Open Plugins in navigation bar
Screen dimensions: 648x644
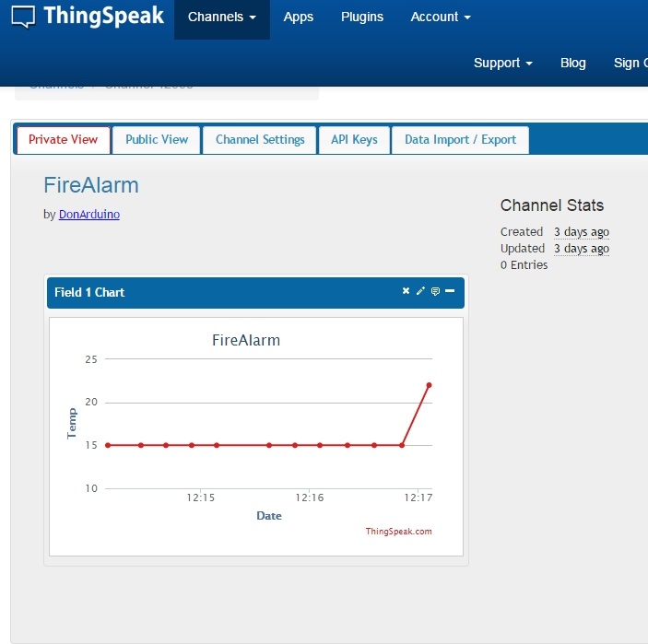[362, 17]
